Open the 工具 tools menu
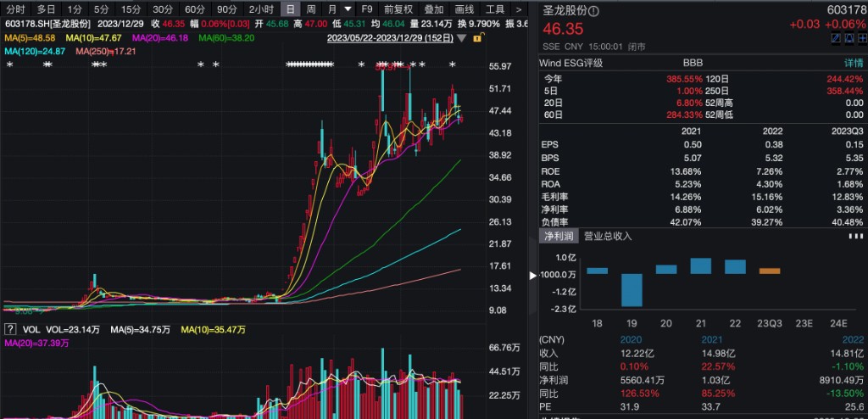Screen dimensions: 868x419 [495, 9]
